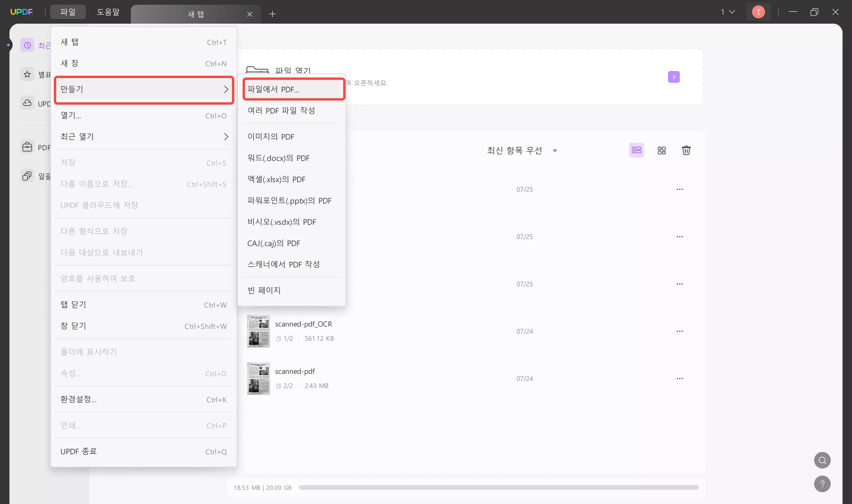The width and height of the screenshot is (852, 504).
Task: Click the 2.43 MB file size
Action: click(317, 386)
